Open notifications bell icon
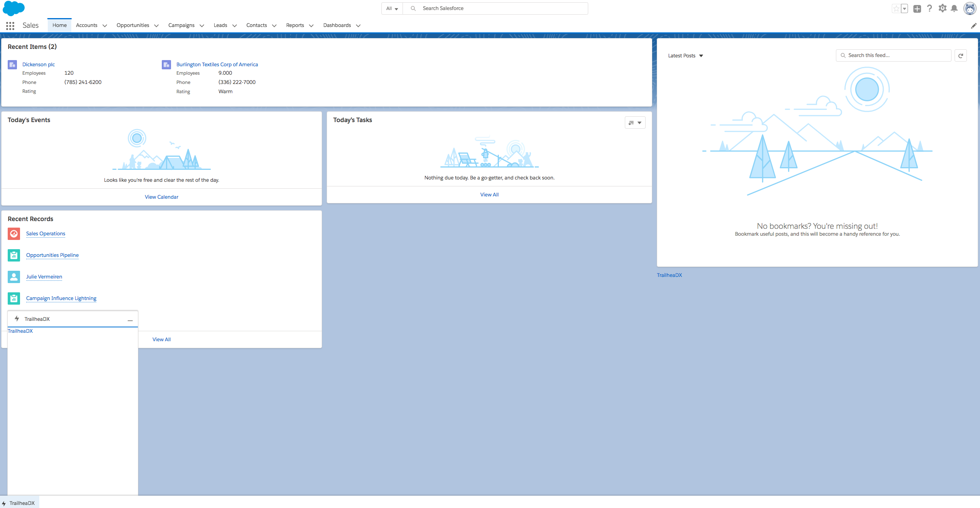980x508 pixels. 954,8
